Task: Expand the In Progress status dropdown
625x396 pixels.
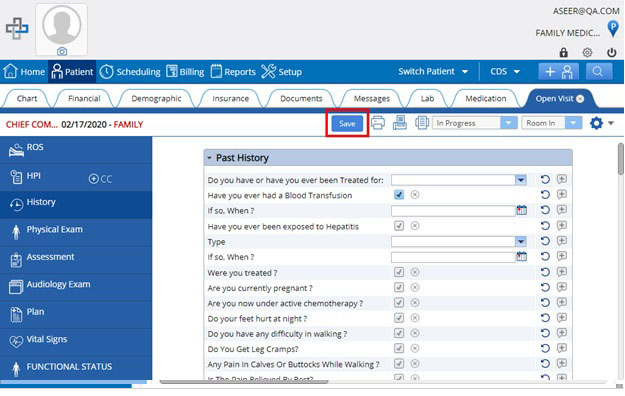Action: 508,123
